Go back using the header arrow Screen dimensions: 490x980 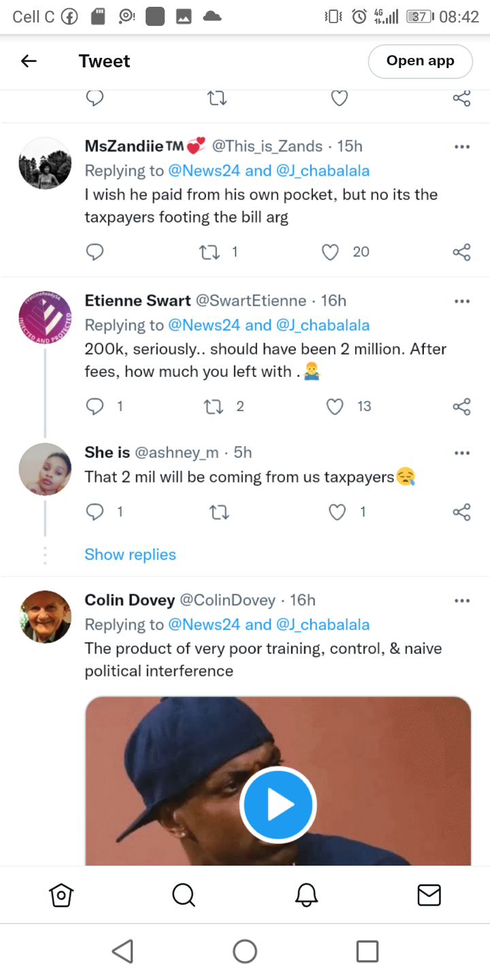point(29,61)
